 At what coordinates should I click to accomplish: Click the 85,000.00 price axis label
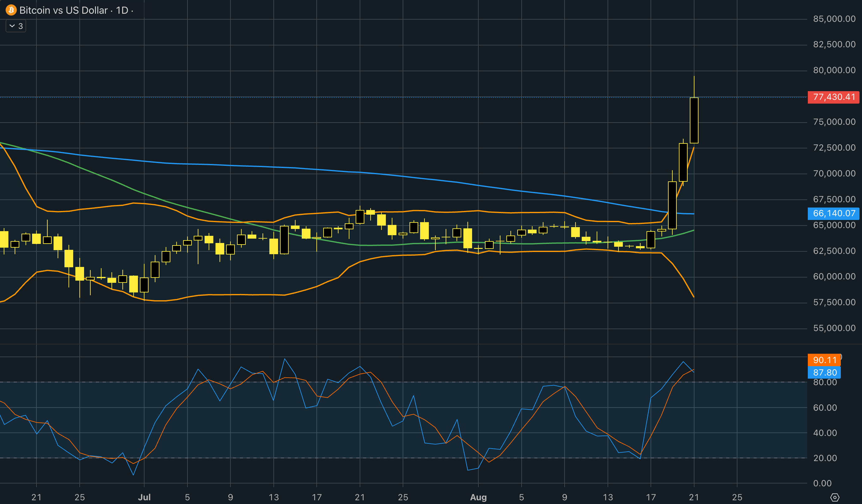834,19
